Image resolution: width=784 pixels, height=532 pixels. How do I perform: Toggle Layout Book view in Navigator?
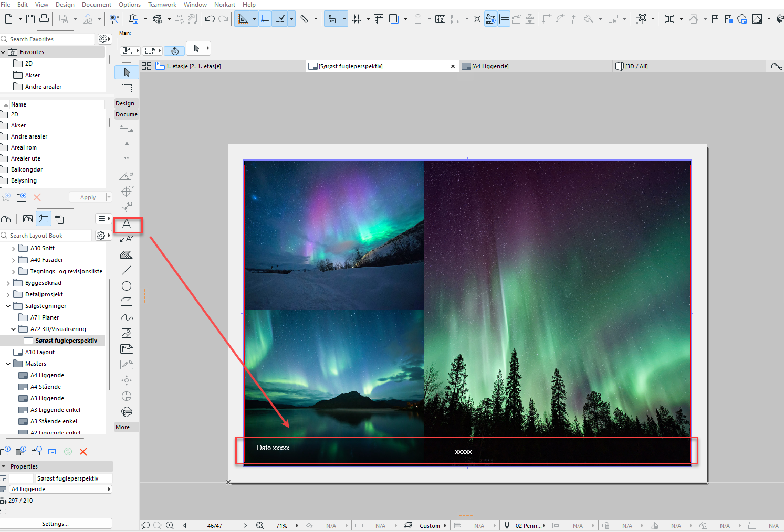click(44, 219)
